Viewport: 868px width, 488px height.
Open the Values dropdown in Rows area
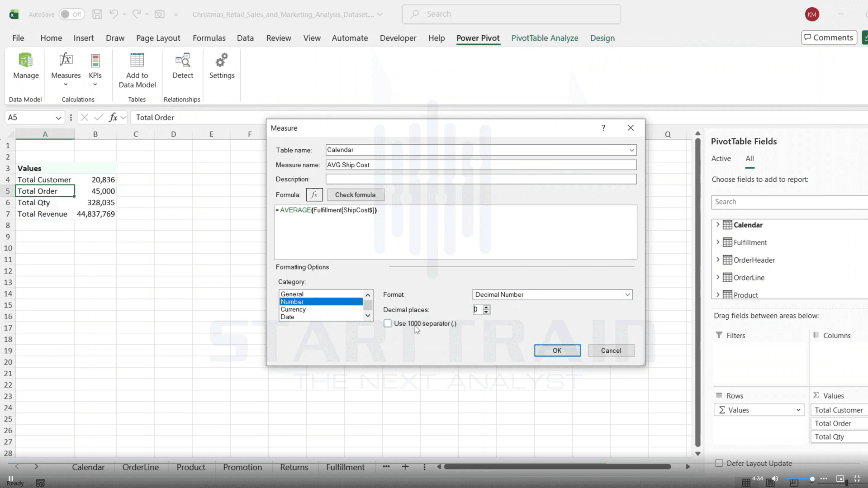pyautogui.click(x=798, y=410)
